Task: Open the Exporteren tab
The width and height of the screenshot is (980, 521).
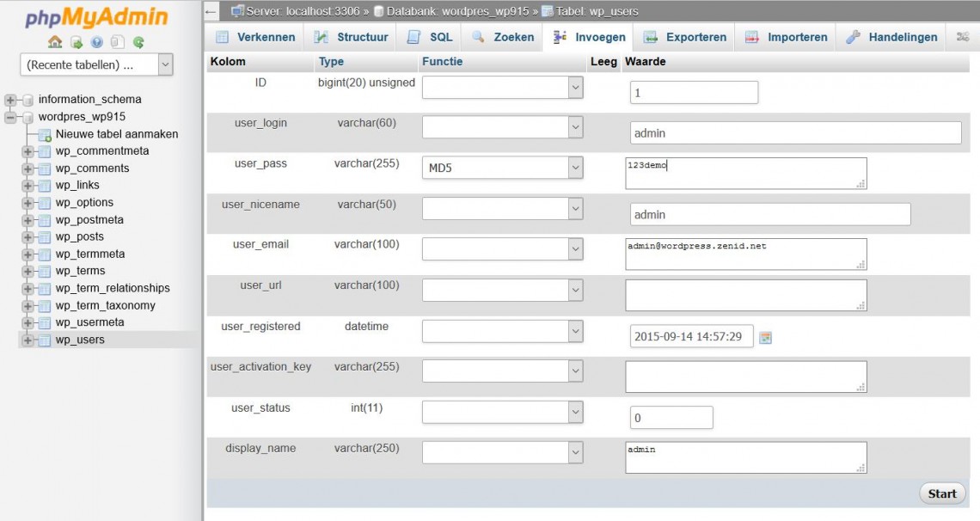Action: 685,37
